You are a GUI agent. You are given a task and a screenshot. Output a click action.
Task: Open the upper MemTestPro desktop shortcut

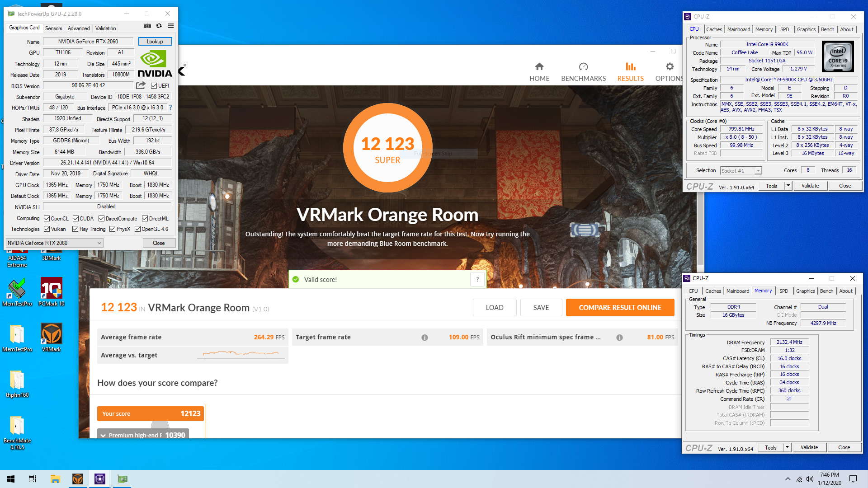coord(17,292)
